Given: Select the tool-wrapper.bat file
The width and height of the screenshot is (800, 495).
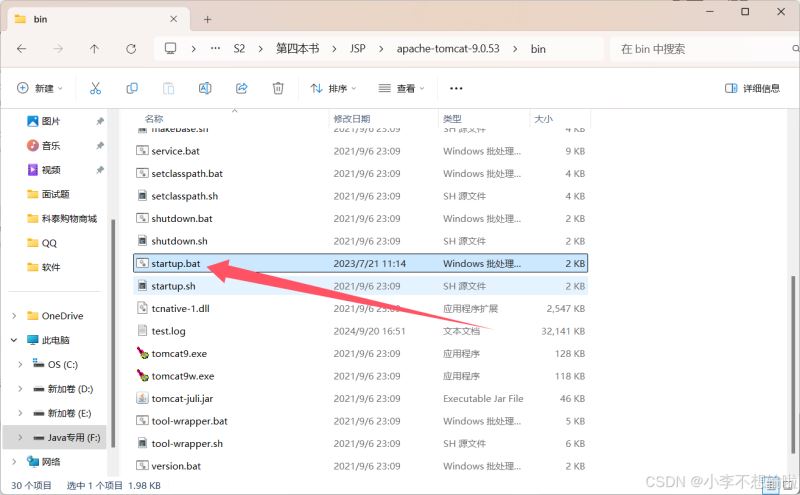Looking at the screenshot, I should tap(360, 421).
